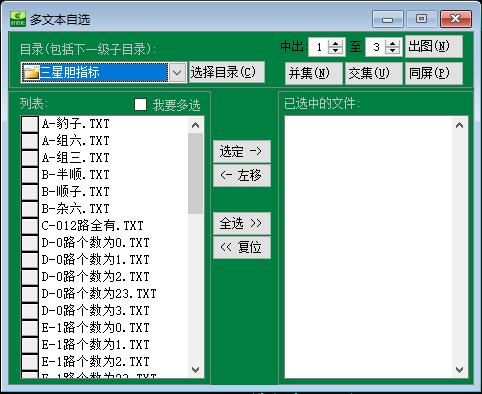The image size is (482, 394).
Task: Tick the checkbox beside D-0路个数为23.TXT
Action: click(30, 294)
